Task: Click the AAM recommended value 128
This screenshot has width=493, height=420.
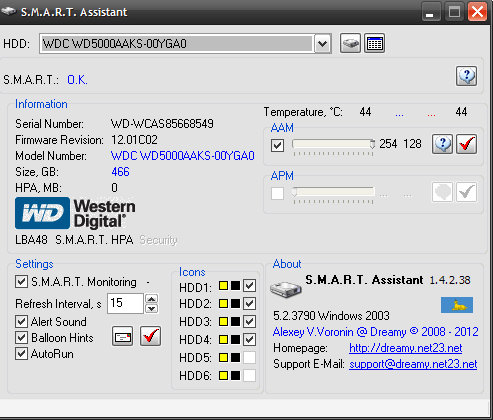Action: coord(412,144)
